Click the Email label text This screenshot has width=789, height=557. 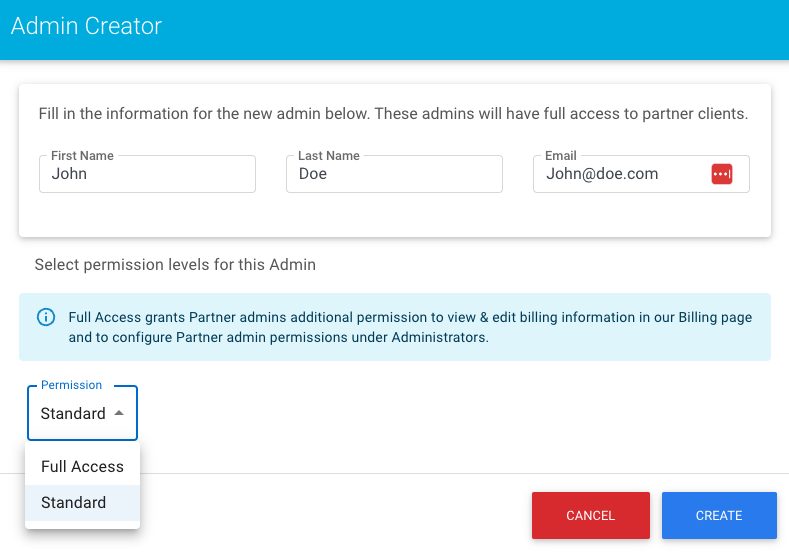(x=561, y=155)
